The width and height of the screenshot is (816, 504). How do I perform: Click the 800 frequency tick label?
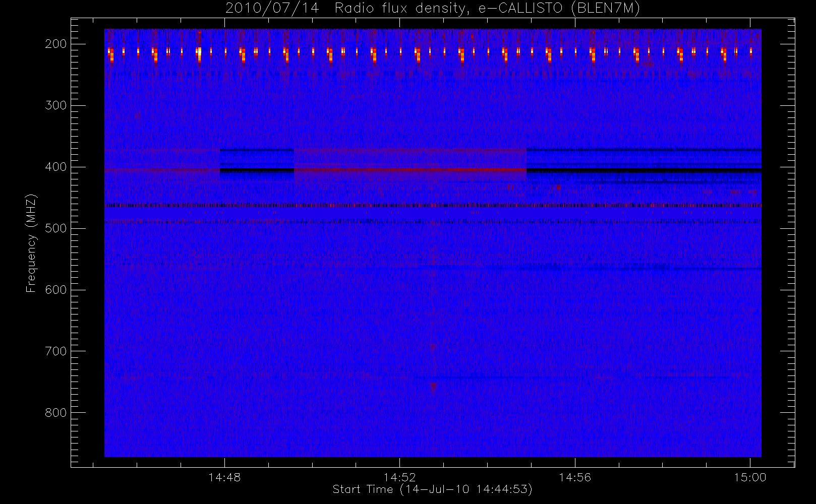click(56, 413)
